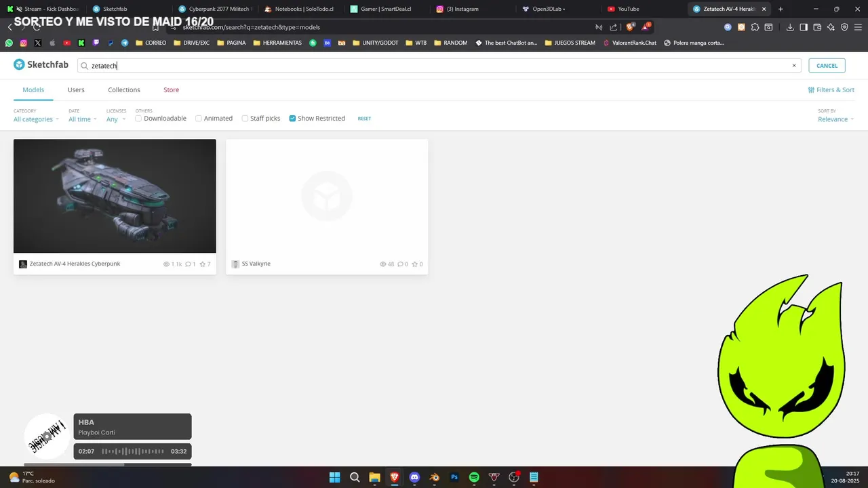The image size is (868, 488).
Task: Enable the Staff picks checkbox
Action: point(245,119)
